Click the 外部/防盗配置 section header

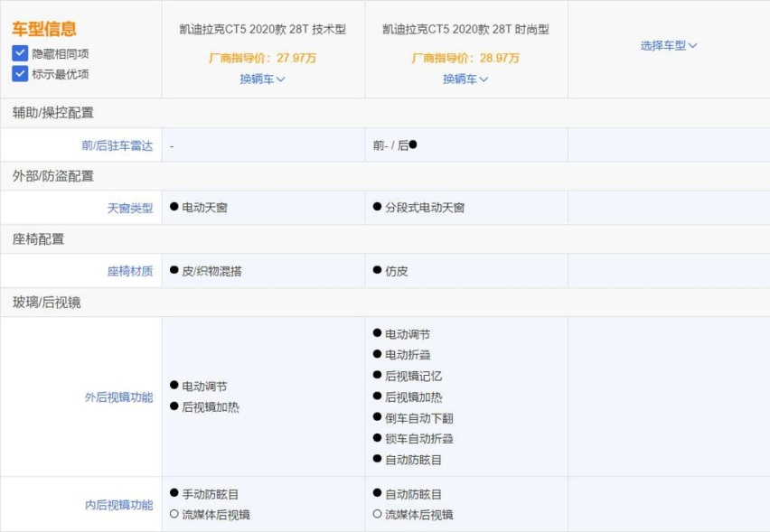click(x=53, y=176)
